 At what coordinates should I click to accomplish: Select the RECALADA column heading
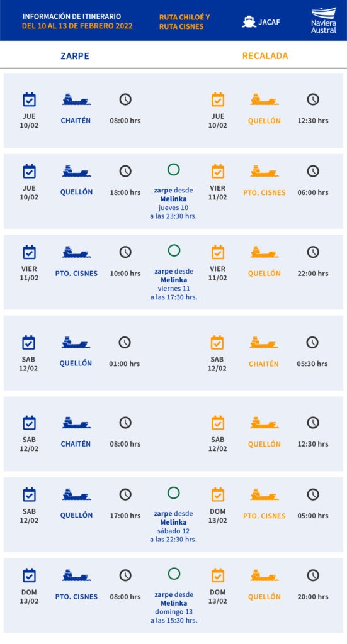pos(265,56)
